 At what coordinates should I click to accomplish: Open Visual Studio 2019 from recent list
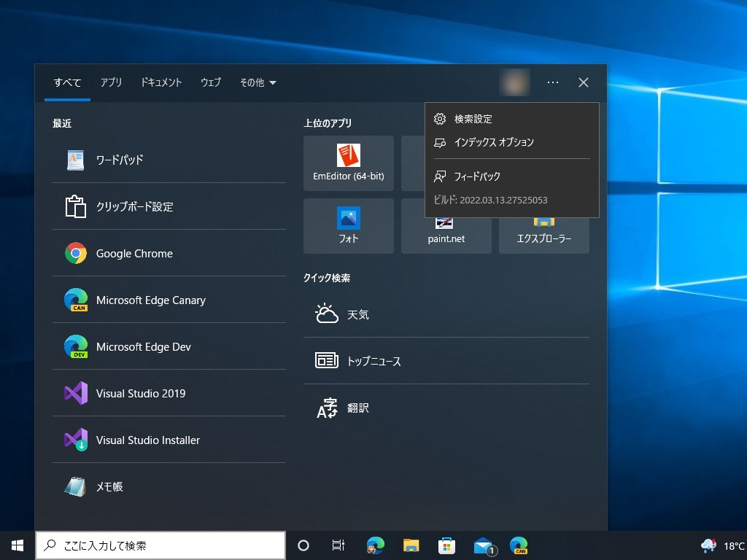[142, 393]
